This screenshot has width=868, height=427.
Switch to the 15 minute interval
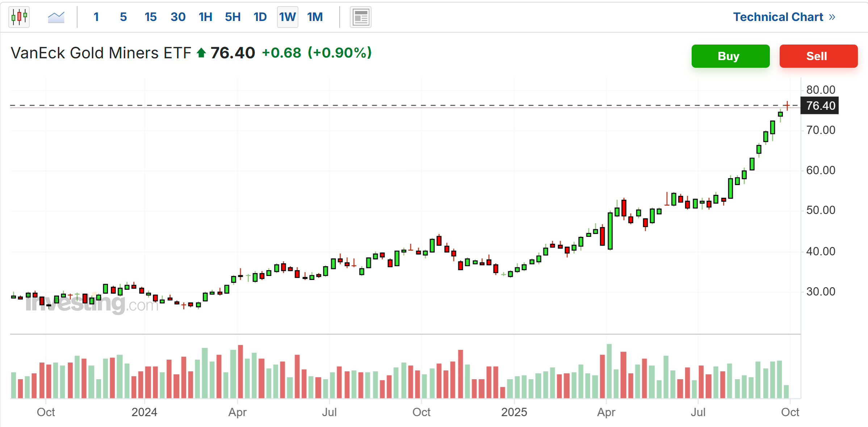150,17
